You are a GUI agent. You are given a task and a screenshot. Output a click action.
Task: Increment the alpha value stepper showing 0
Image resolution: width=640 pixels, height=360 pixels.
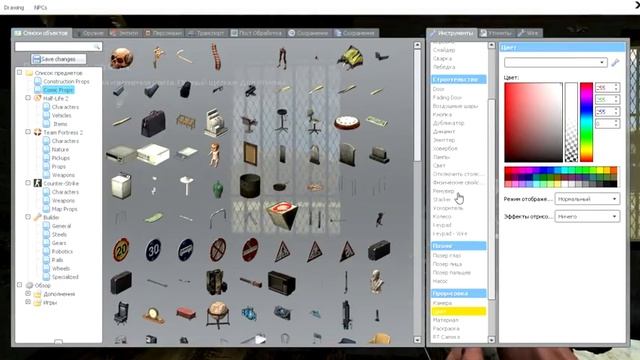(x=616, y=121)
